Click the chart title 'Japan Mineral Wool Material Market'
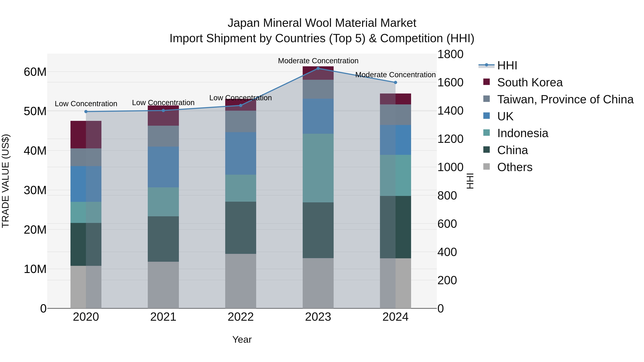The height and width of the screenshot is (362, 644). coord(322,23)
